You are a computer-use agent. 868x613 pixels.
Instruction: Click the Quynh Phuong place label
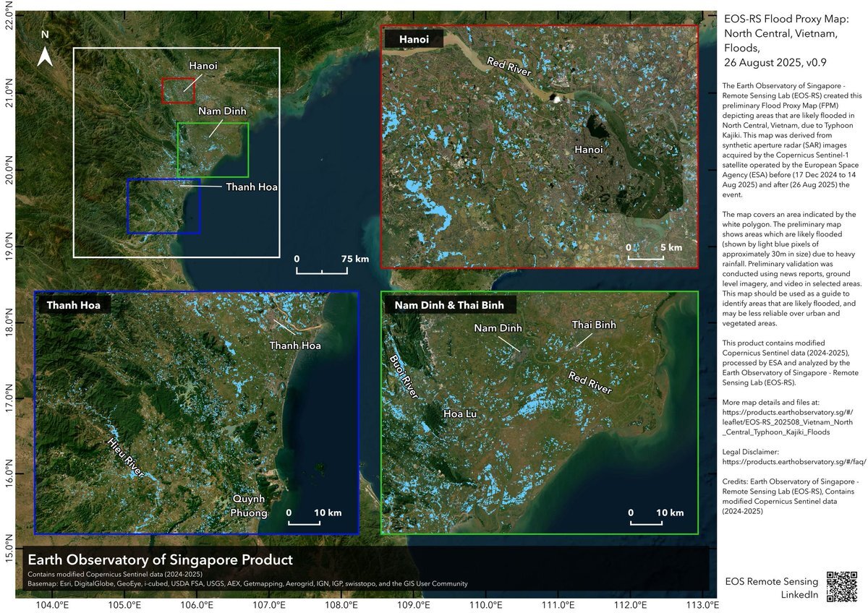tap(249, 506)
